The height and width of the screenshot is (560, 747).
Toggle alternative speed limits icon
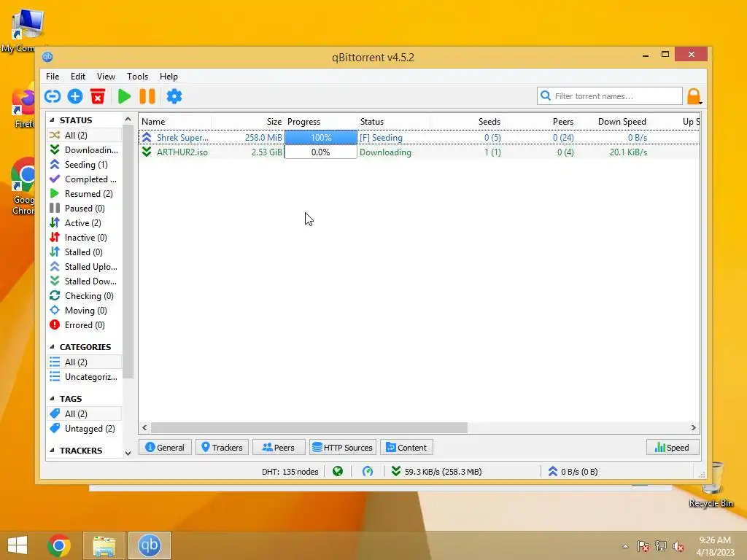[368, 472]
